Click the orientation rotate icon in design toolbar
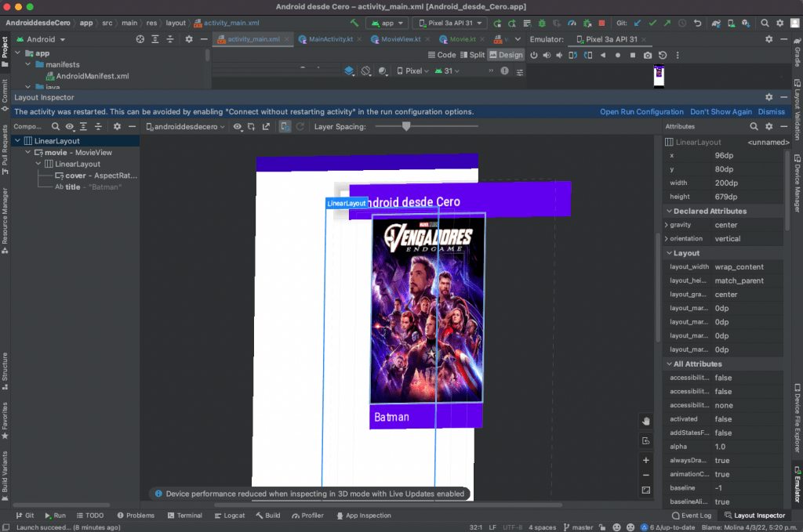803x532 pixels. (x=365, y=71)
